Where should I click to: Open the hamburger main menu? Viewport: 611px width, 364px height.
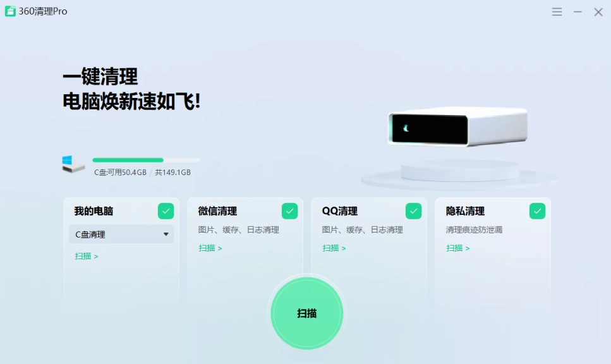[x=557, y=12]
